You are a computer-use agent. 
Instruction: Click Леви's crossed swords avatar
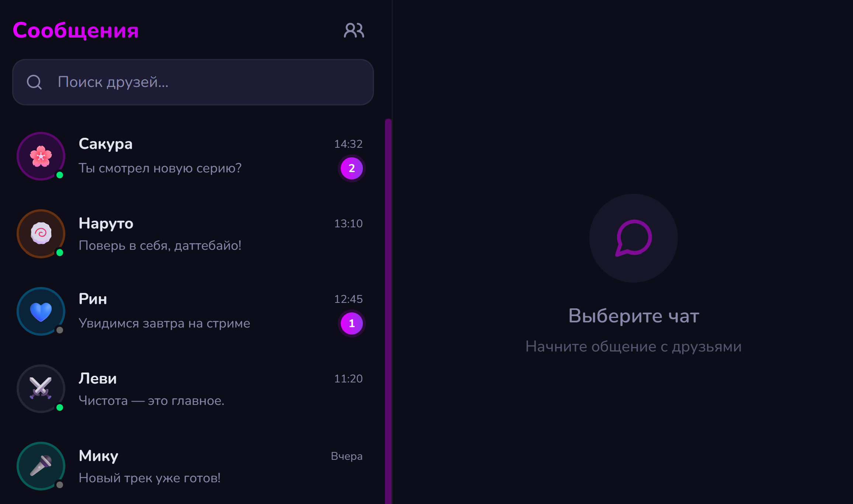click(41, 389)
